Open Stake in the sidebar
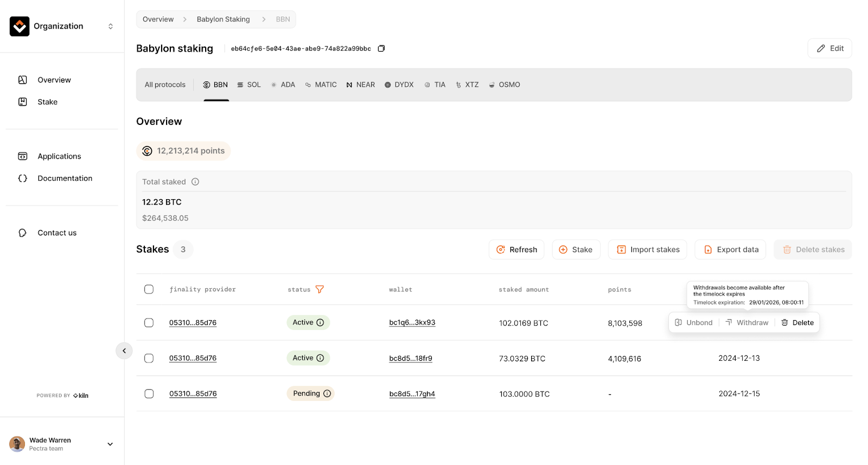The height and width of the screenshot is (465, 868). pos(47,102)
